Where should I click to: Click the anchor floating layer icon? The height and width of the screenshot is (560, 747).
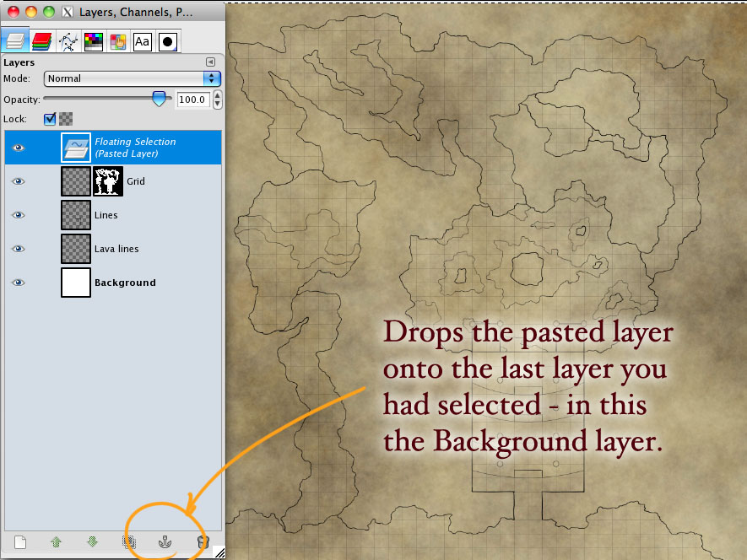(165, 542)
